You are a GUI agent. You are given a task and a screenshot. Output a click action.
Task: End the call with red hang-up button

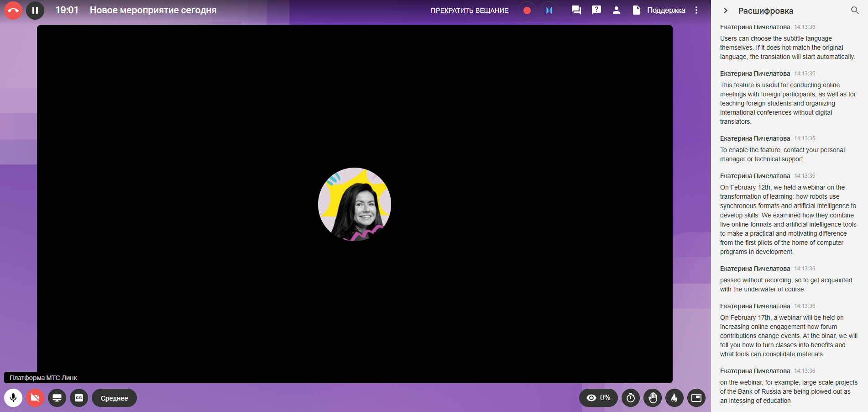13,10
